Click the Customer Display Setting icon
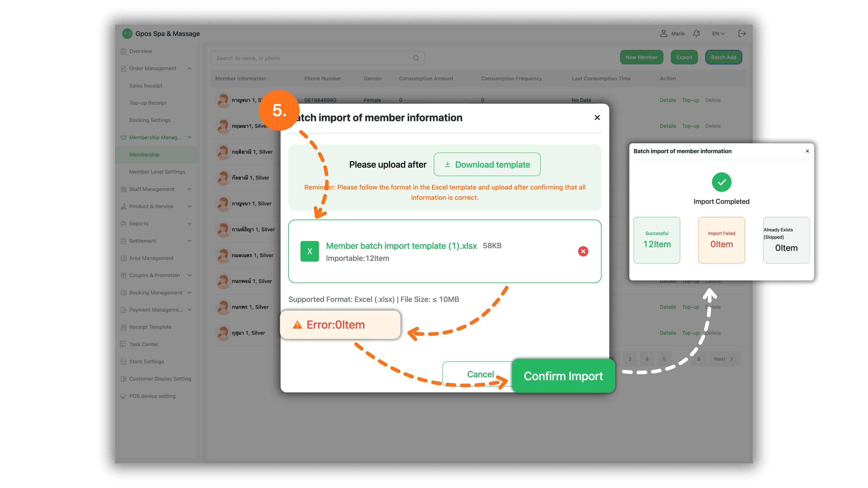This screenshot has height=488, width=868. (123, 378)
